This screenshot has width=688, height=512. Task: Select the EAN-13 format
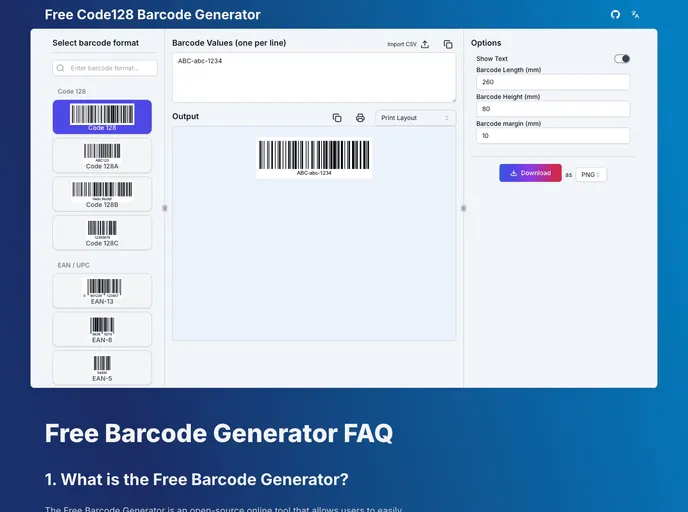click(x=102, y=290)
